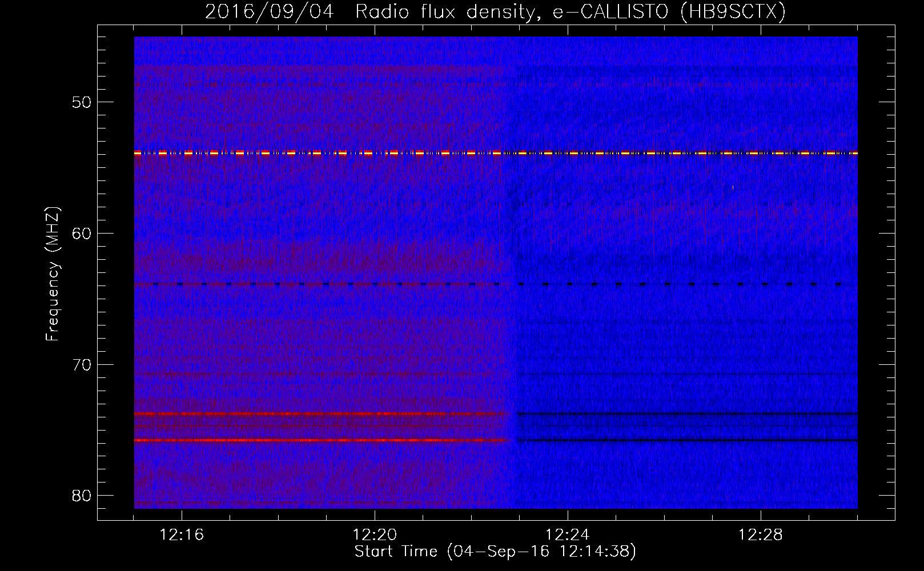The image size is (924, 571).
Task: Click the 12:28 time tick label
Action: pos(761,535)
